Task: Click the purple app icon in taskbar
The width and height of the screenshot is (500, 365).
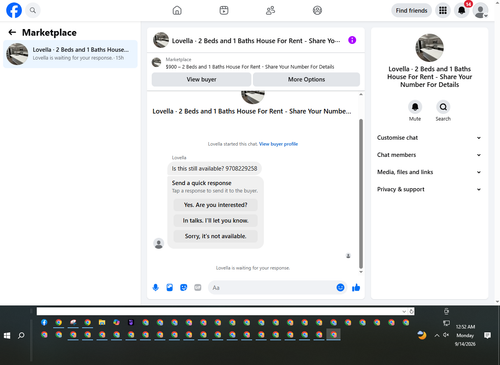Action: tap(131, 322)
